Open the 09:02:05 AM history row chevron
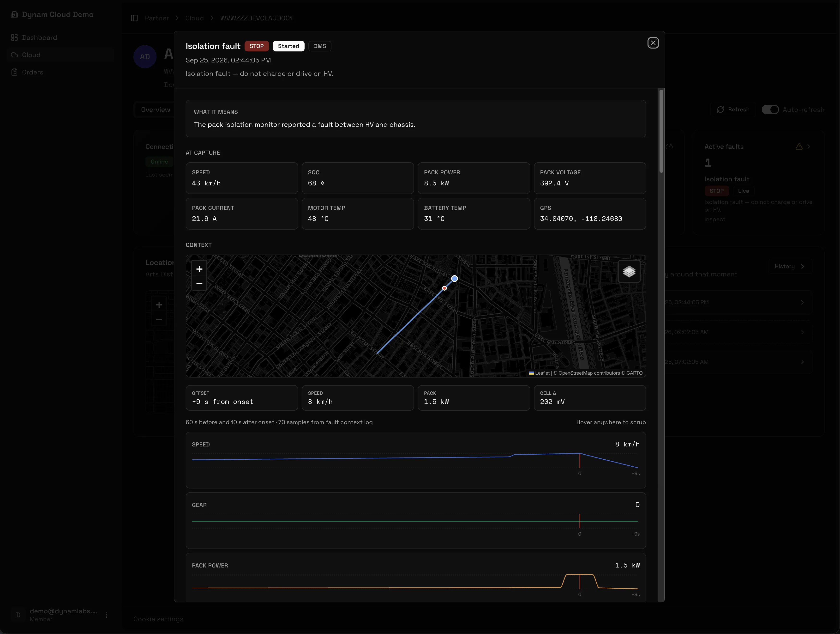The height and width of the screenshot is (634, 840). 802,332
